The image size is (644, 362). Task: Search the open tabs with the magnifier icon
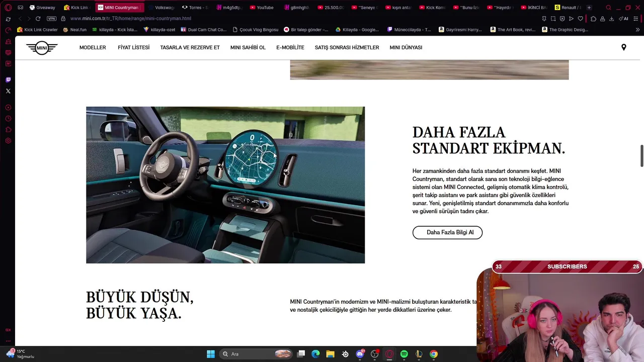coord(608,8)
